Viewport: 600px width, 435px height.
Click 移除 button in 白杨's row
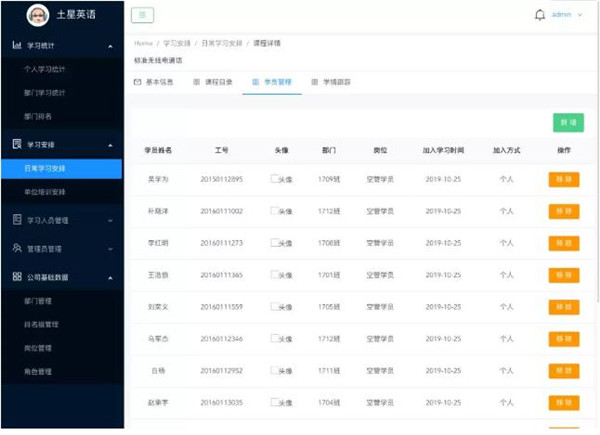tap(564, 372)
